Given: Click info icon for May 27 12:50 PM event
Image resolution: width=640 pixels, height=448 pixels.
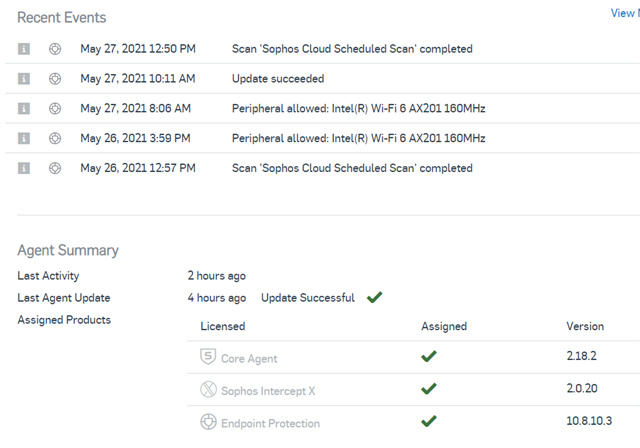Looking at the screenshot, I should point(24,49).
